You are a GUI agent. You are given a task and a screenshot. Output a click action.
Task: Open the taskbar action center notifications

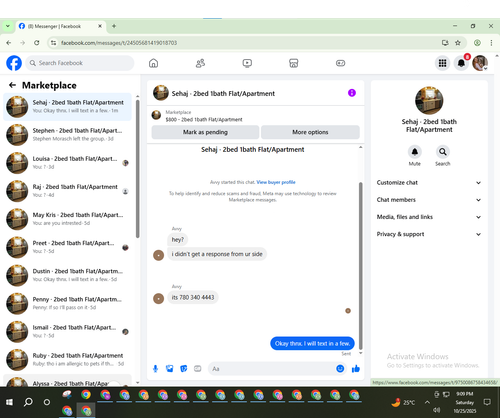487,402
